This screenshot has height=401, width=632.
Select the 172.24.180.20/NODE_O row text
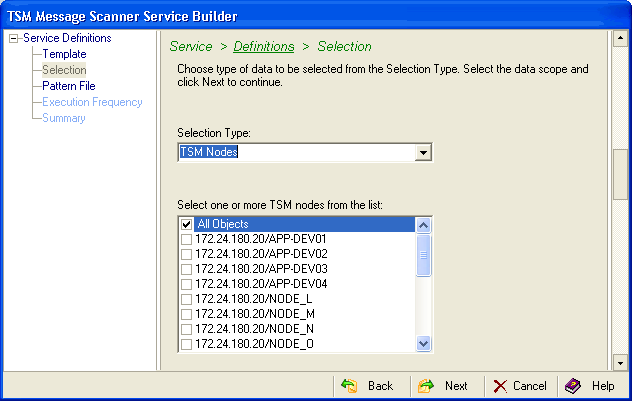coord(254,344)
